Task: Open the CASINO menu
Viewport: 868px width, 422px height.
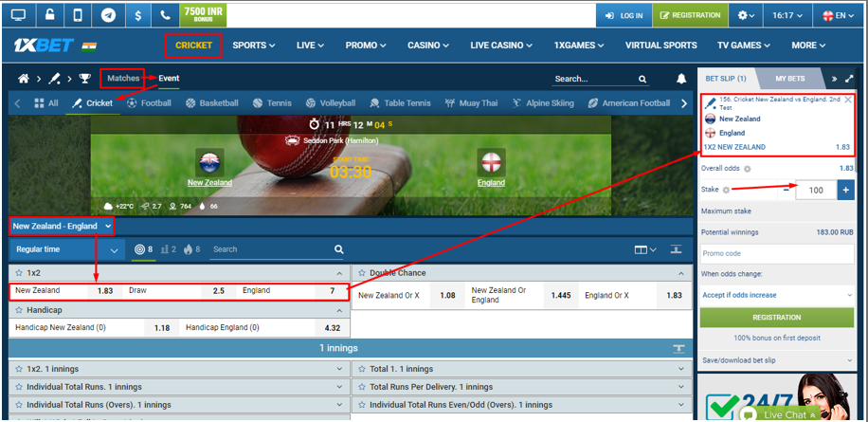Action: pyautogui.click(x=428, y=46)
